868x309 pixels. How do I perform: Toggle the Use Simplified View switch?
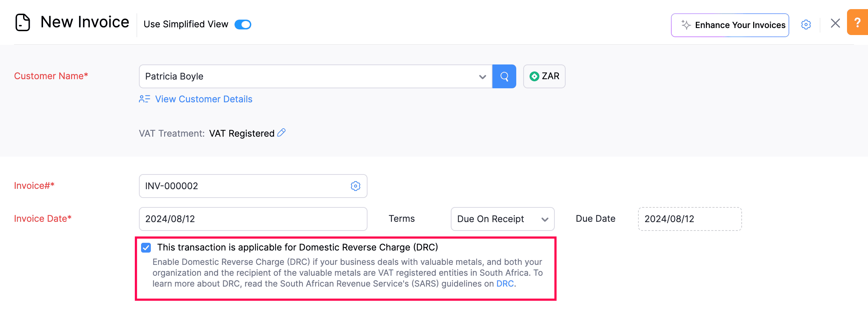coord(243,25)
